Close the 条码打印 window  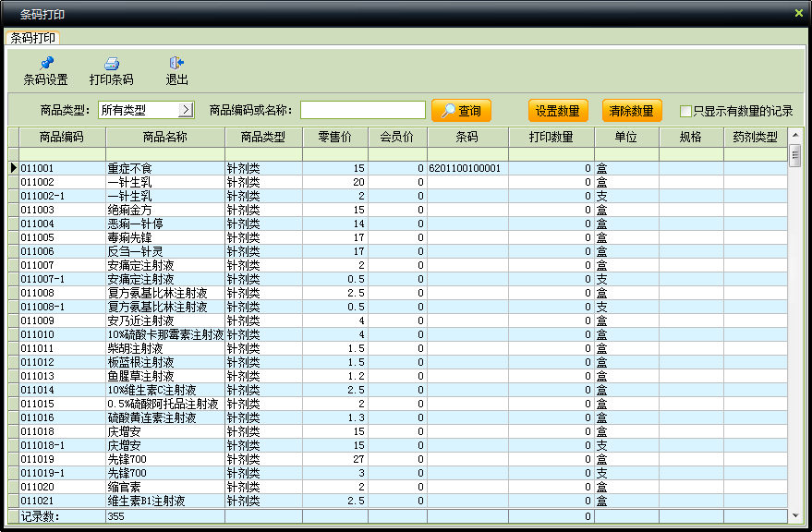(798, 13)
